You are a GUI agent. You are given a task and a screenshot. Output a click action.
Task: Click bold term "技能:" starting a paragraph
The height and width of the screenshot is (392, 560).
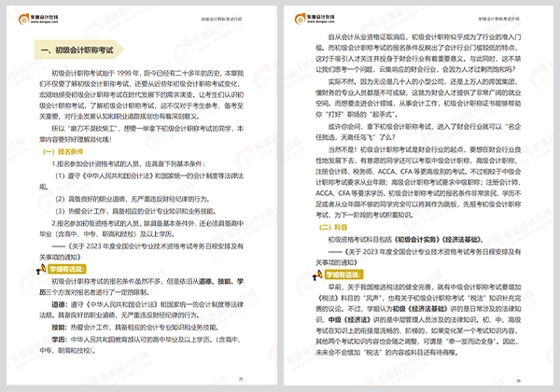(x=60, y=328)
